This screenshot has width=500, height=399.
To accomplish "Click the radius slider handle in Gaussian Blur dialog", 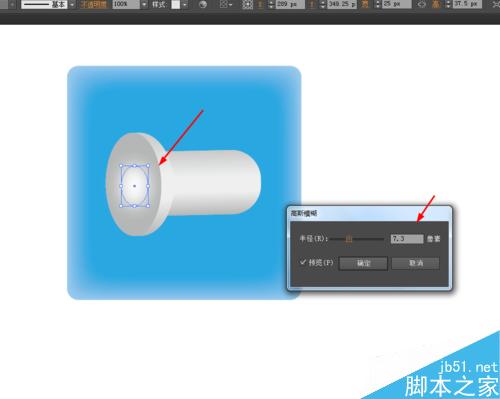I will (x=349, y=238).
